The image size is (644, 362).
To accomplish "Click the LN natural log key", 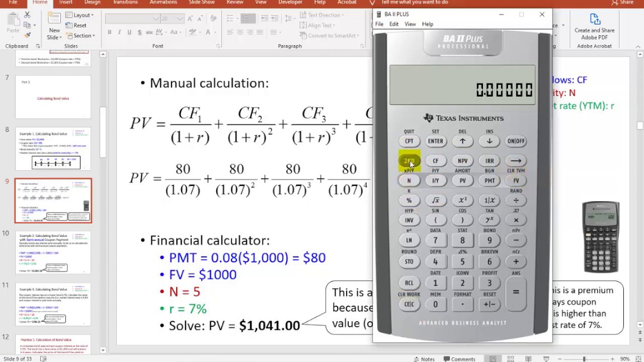I will click(x=409, y=240).
